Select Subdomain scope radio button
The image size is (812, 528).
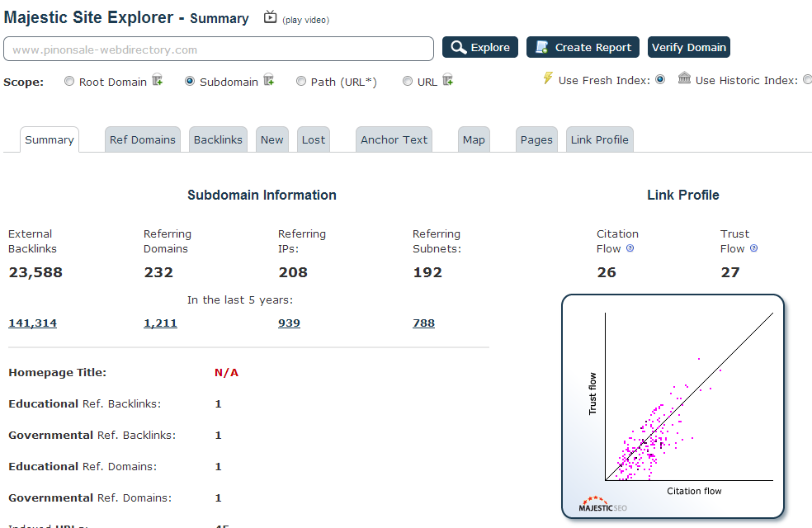coord(190,82)
